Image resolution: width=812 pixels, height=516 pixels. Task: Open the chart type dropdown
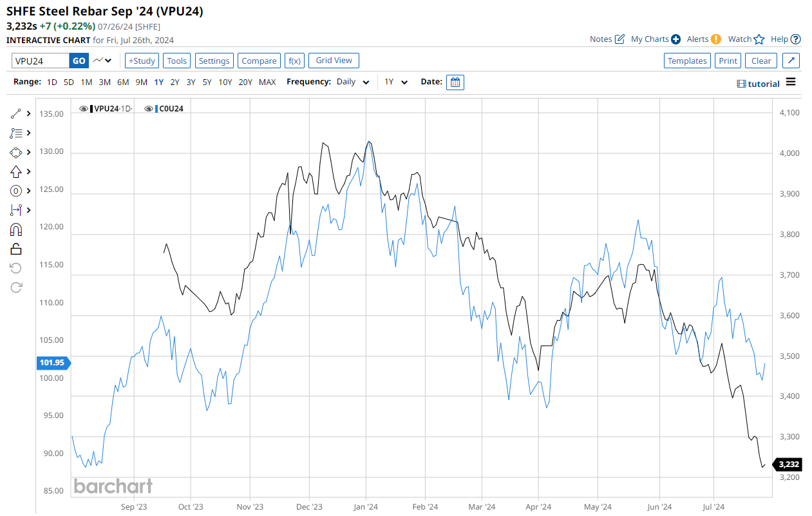pyautogui.click(x=102, y=61)
